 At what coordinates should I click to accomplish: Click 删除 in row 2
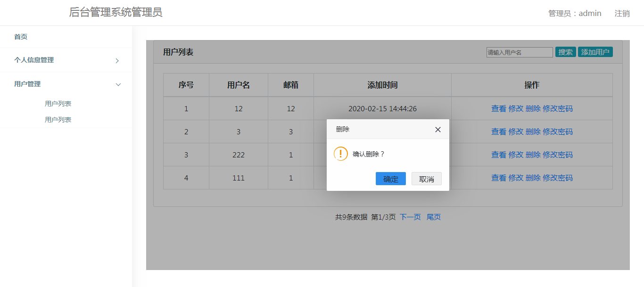tap(533, 131)
